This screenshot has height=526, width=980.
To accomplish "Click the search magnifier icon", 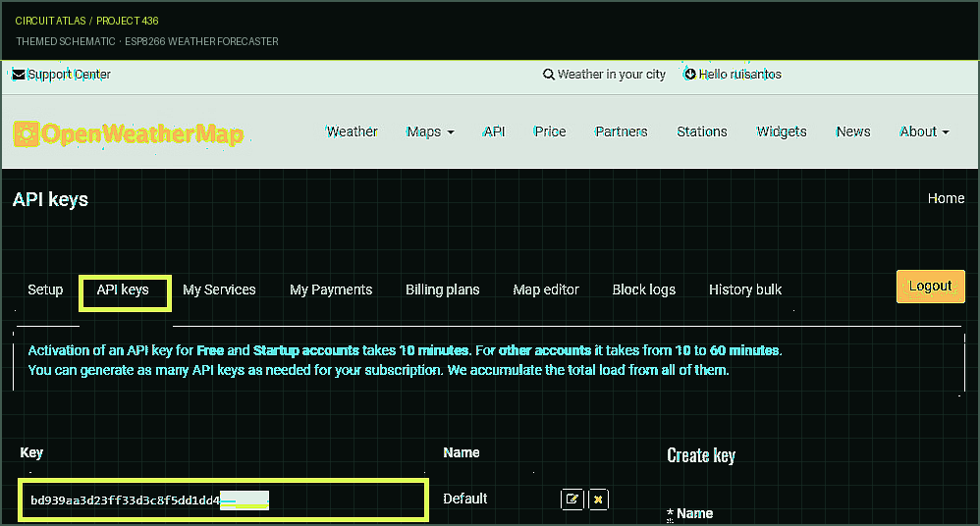I will 548,75.
